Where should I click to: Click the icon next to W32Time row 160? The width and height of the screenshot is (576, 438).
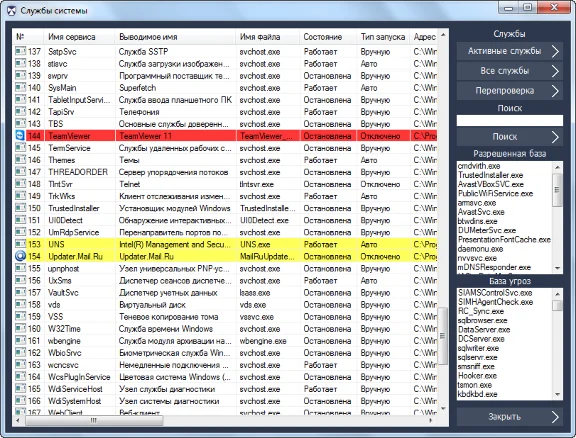pyautogui.click(x=20, y=328)
